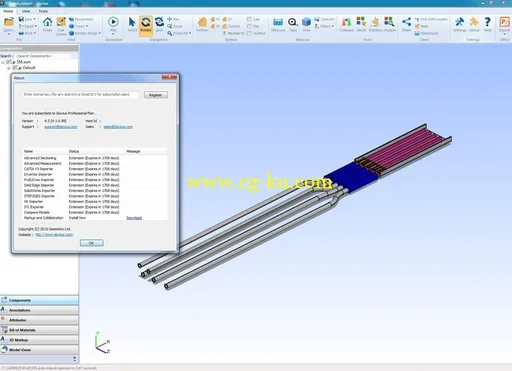Open Settings from the ribbon
Image resolution: width=512 pixels, height=371 pixels.
click(459, 24)
